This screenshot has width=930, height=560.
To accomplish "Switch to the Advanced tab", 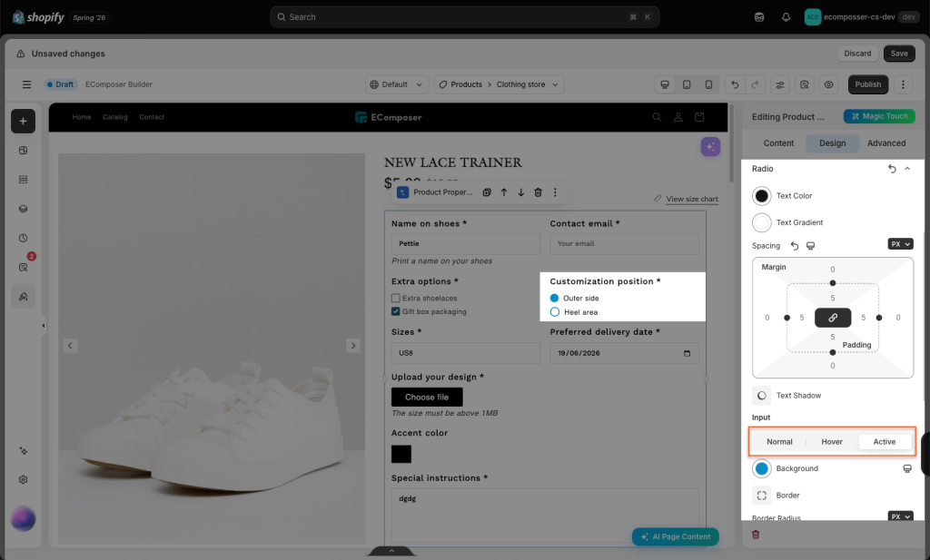I will coord(886,143).
